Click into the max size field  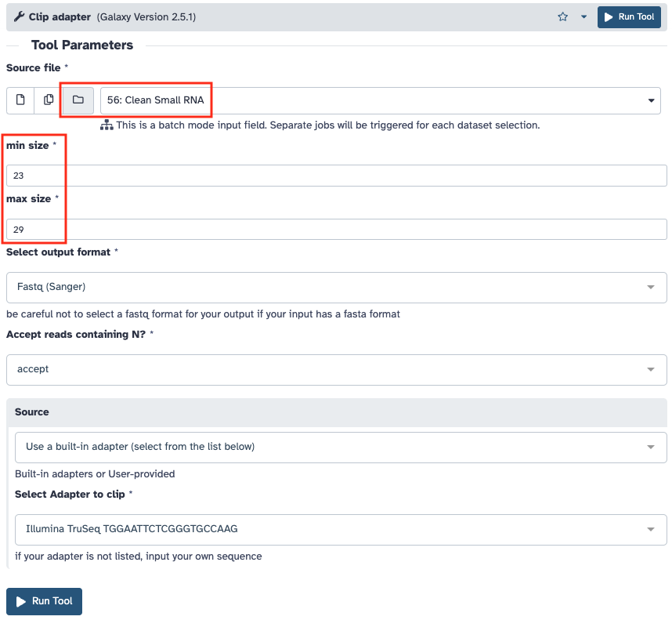point(336,230)
